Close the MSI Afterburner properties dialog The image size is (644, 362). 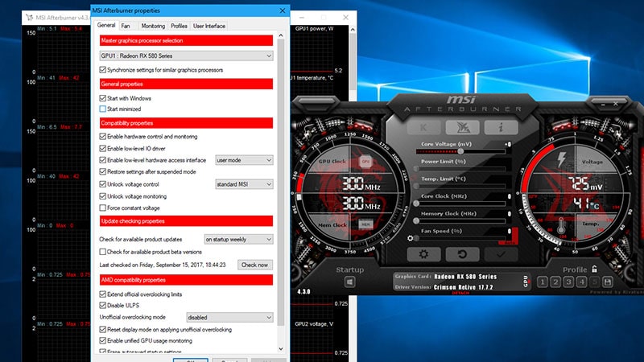(283, 10)
